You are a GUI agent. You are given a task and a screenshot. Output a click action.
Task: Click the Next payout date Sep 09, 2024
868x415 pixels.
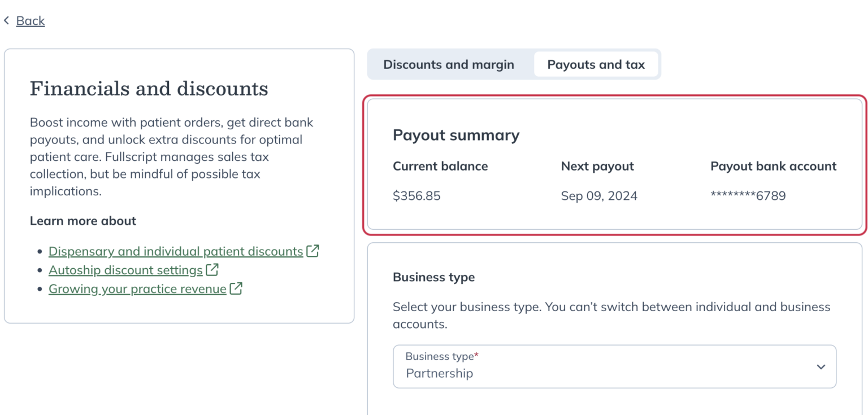coord(599,195)
